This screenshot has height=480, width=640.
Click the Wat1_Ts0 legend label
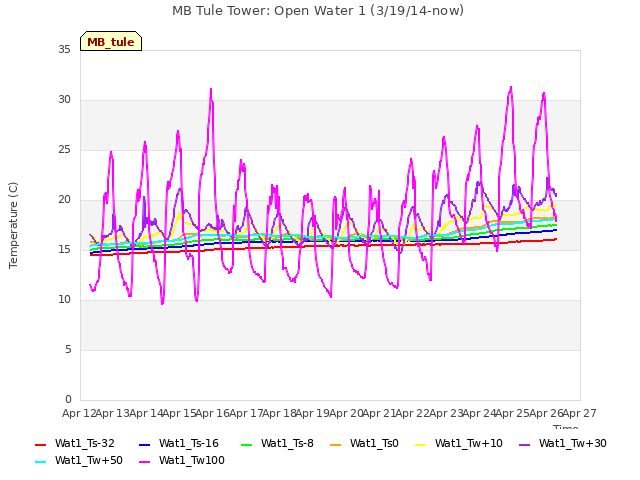pos(374,444)
